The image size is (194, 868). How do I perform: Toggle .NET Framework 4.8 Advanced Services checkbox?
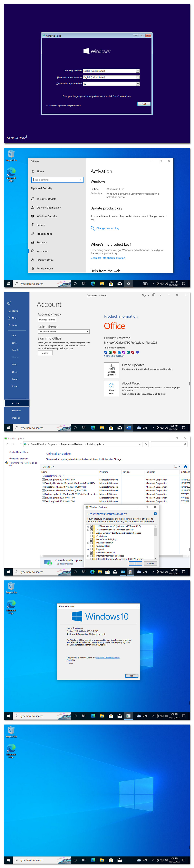[91, 530]
